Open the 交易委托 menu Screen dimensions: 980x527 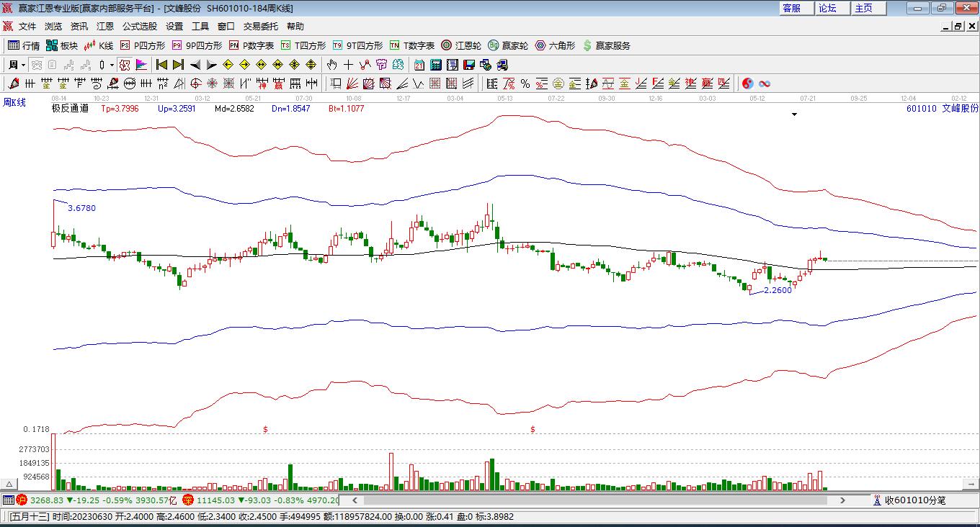click(x=260, y=26)
